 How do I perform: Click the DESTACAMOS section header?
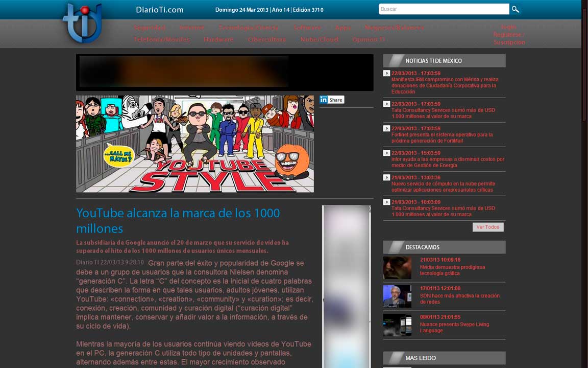click(445, 247)
